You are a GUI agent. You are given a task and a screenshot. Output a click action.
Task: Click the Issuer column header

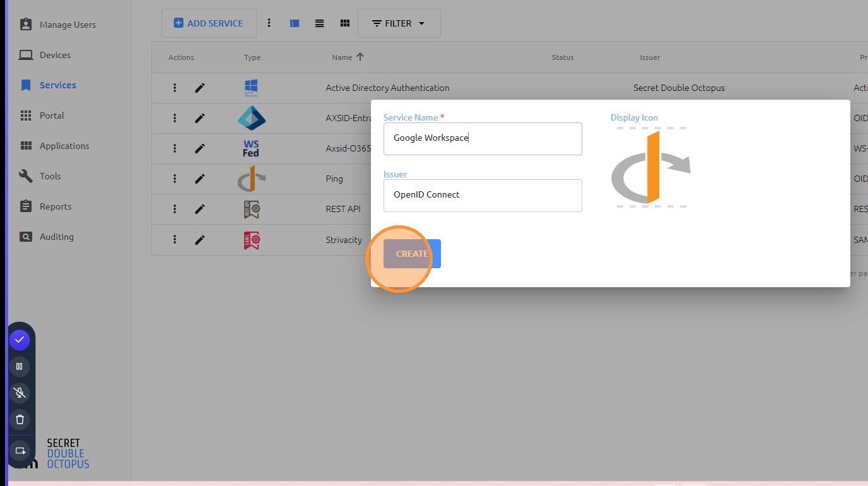pyautogui.click(x=650, y=57)
